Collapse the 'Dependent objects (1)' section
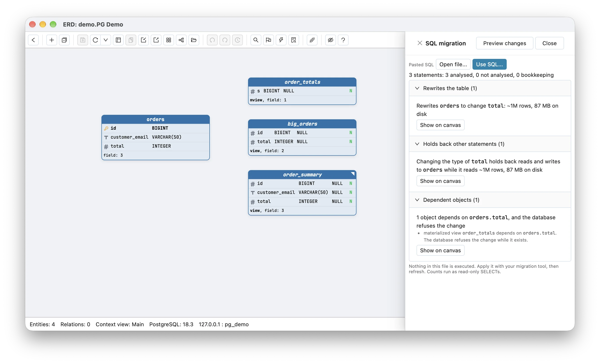Screen dimensions: 600x364 490,200
